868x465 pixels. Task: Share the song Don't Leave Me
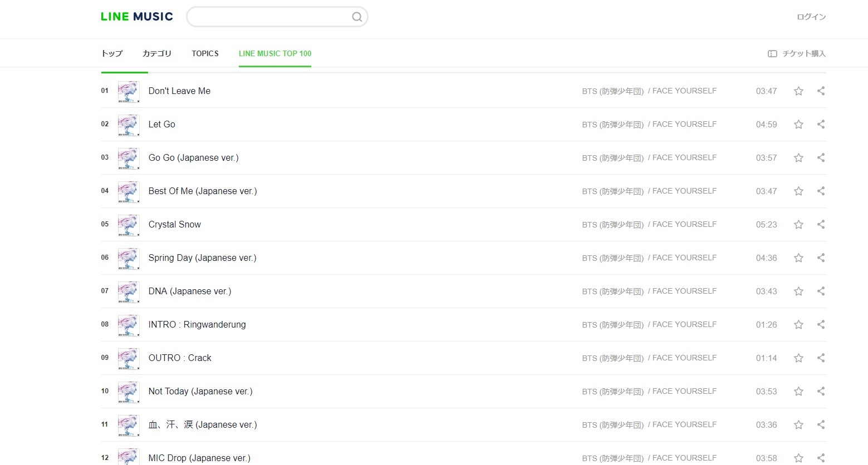[821, 91]
